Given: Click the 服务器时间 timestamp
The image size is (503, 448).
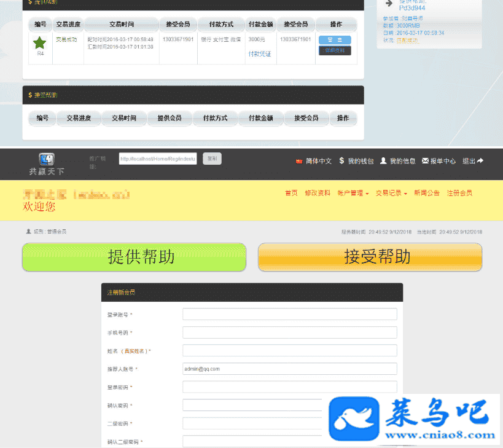Looking at the screenshot, I should tap(376, 232).
